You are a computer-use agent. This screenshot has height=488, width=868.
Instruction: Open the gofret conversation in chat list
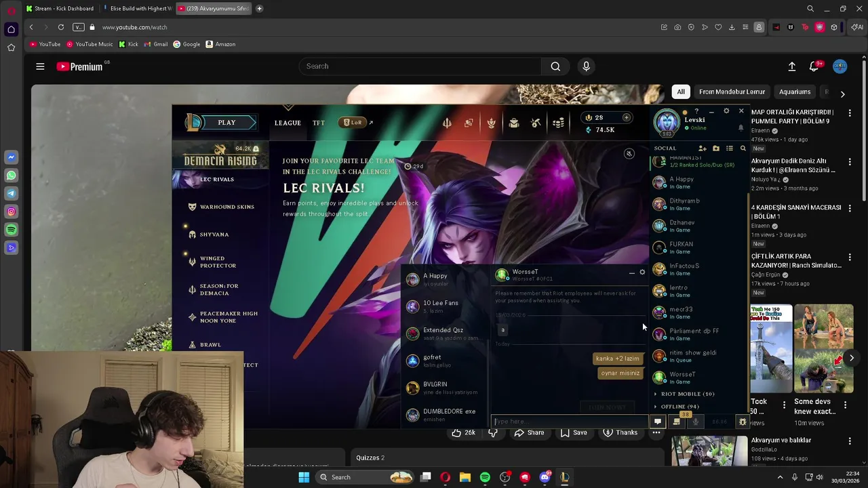point(445,361)
